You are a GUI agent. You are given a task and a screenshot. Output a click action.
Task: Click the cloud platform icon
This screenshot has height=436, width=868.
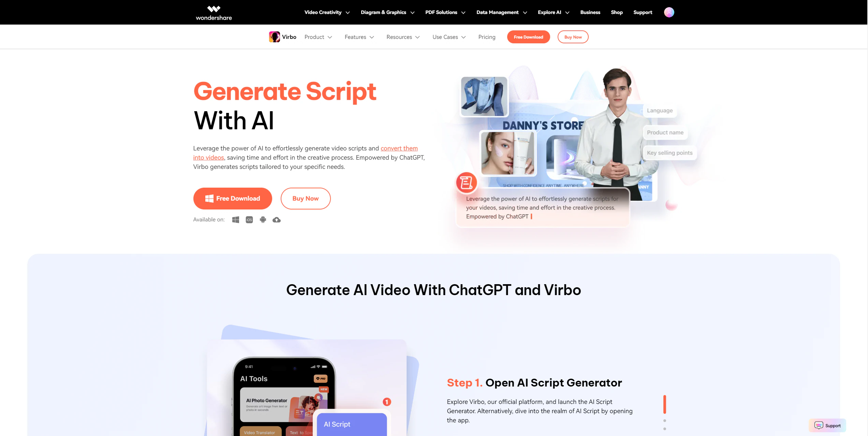[x=276, y=219]
